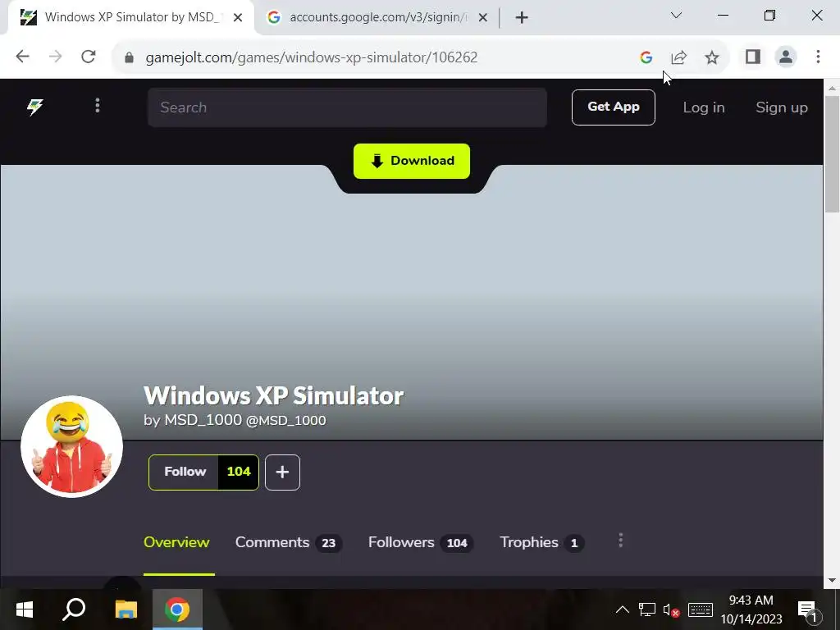Viewport: 840px width, 630px height.
Task: Open the Log in link
Action: coord(703,107)
